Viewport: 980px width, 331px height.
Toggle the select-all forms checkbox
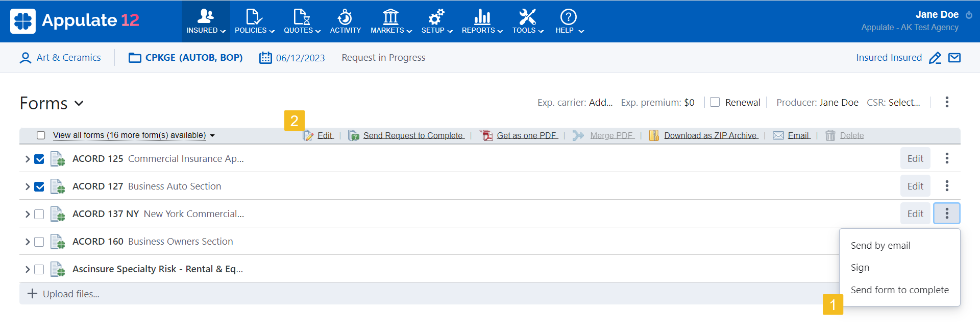[41, 135]
